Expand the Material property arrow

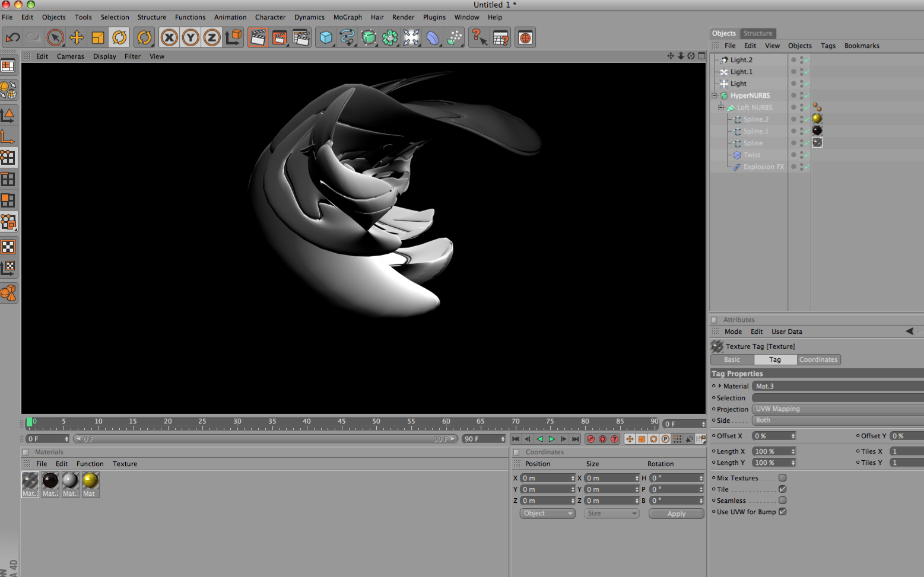tap(720, 386)
